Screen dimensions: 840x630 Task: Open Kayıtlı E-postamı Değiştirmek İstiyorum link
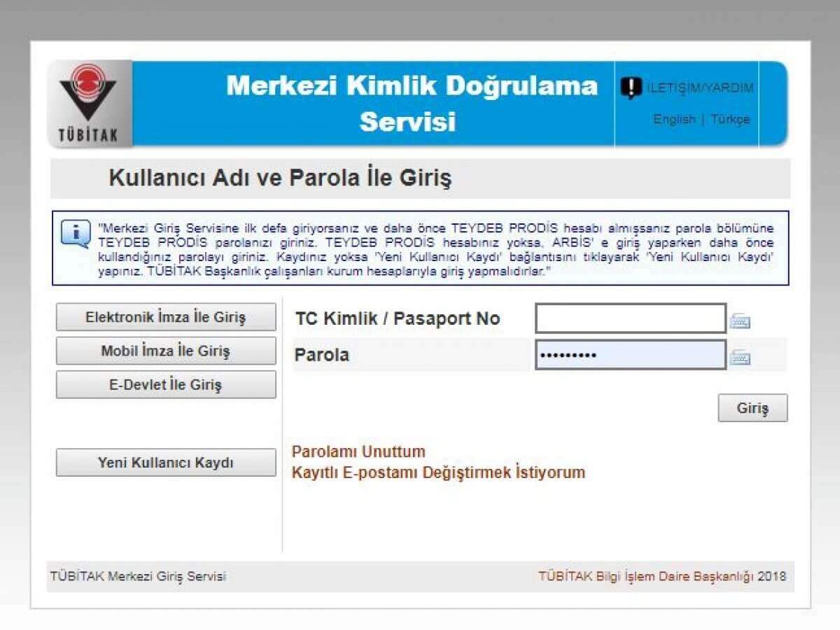438,472
